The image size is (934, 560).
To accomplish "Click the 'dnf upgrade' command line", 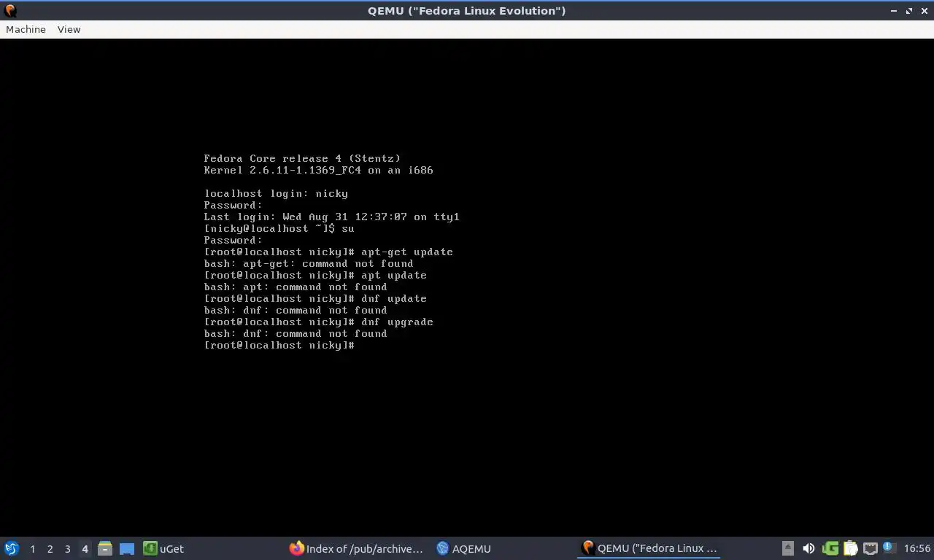I will [x=318, y=322].
